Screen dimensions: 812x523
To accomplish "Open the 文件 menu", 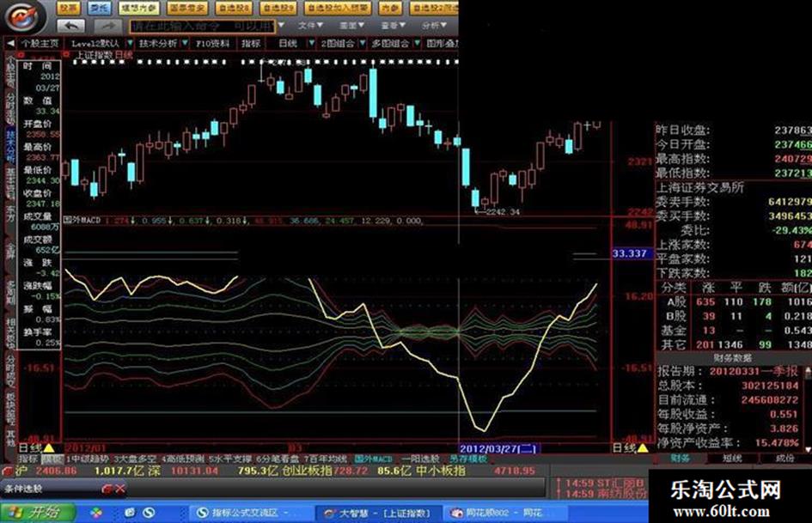I will click(309, 25).
